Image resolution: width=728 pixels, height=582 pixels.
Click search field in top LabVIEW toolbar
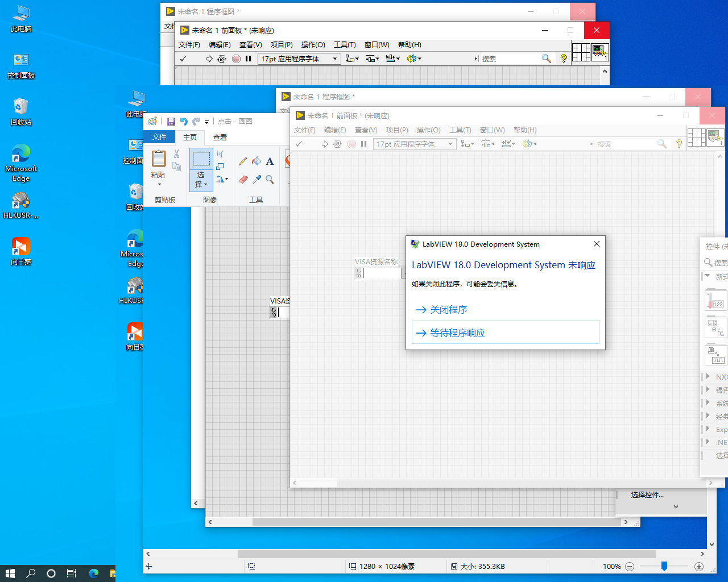click(510, 59)
